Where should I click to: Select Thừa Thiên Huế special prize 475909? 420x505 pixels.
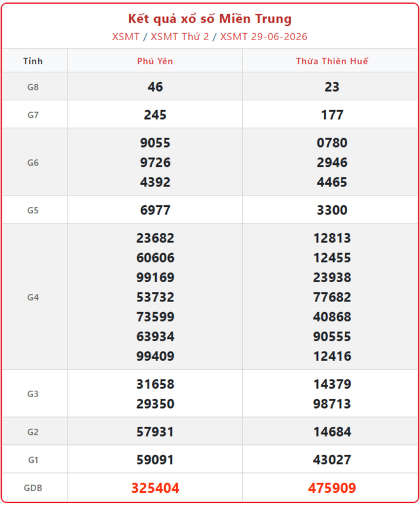(332, 488)
